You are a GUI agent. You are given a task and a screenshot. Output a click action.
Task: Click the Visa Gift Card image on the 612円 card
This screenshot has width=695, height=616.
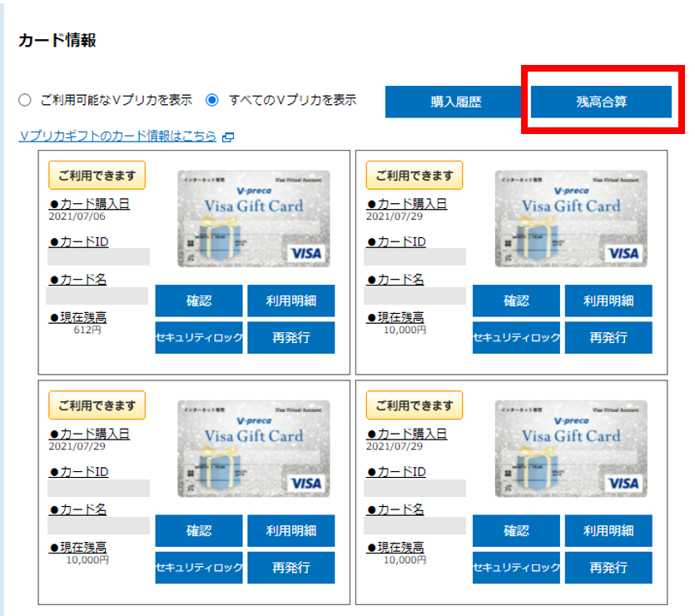[x=254, y=219]
